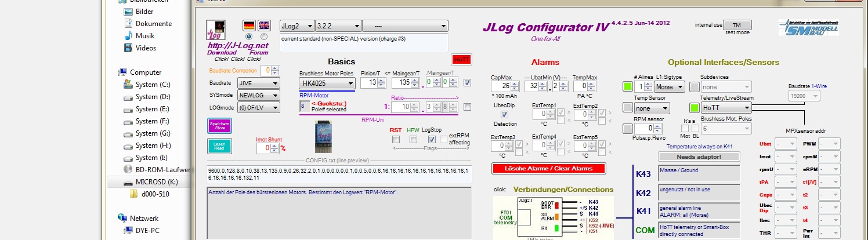Toggle extRPM affecting checkbox

(443, 140)
